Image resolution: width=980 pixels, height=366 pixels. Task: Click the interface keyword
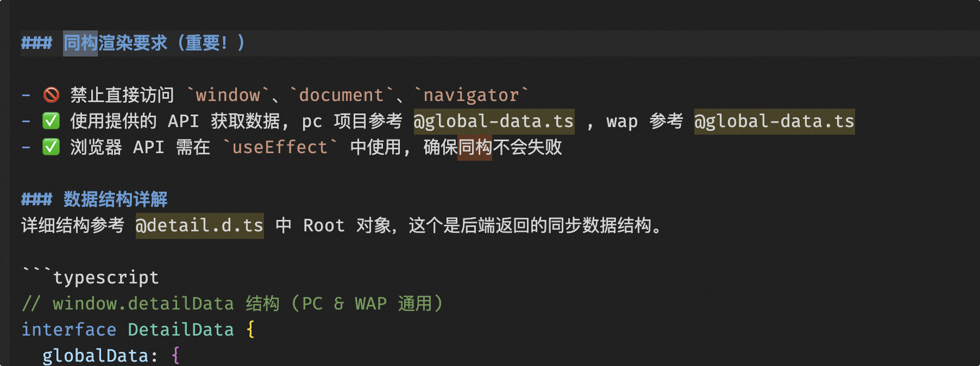tap(68, 330)
